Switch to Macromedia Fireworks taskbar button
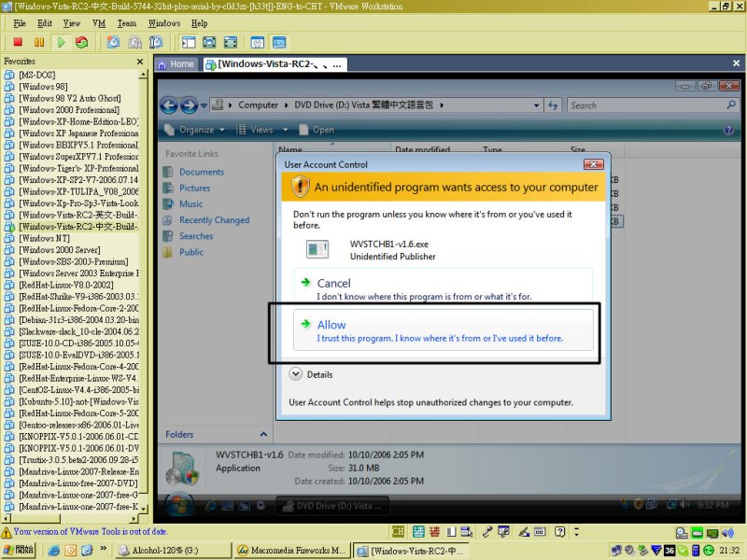This screenshot has height=560, width=747. coord(293,551)
